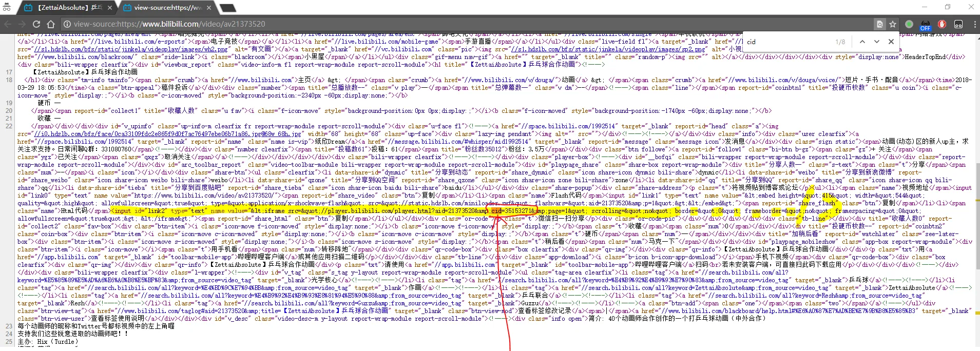The image size is (980, 351).
Task: Open the wh2.png image source link
Action: (130, 49)
